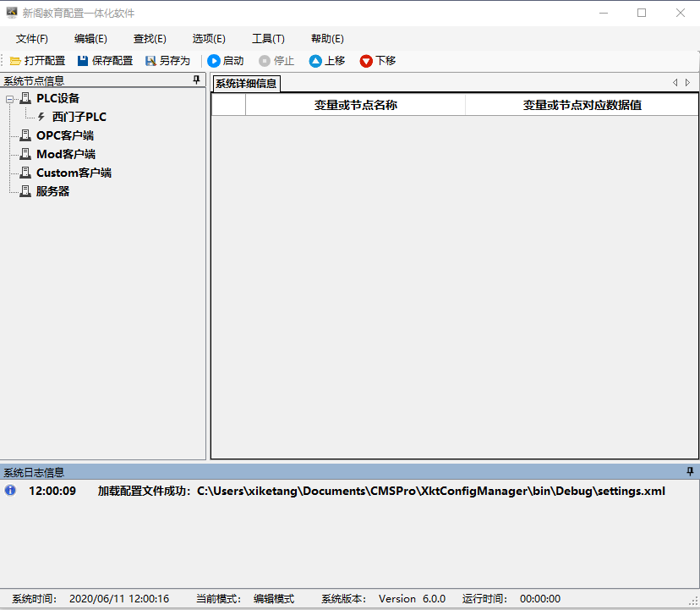Pin the 系统日志信息 panel
The image size is (700, 610).
point(690,471)
